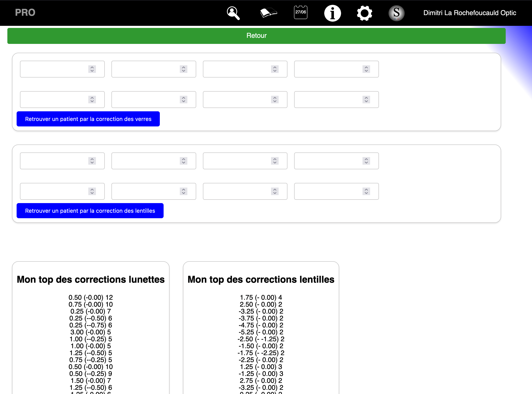Select lunettes row '0.50 (-0.00) 12'
Screen dimensions: 532x394
91,298
